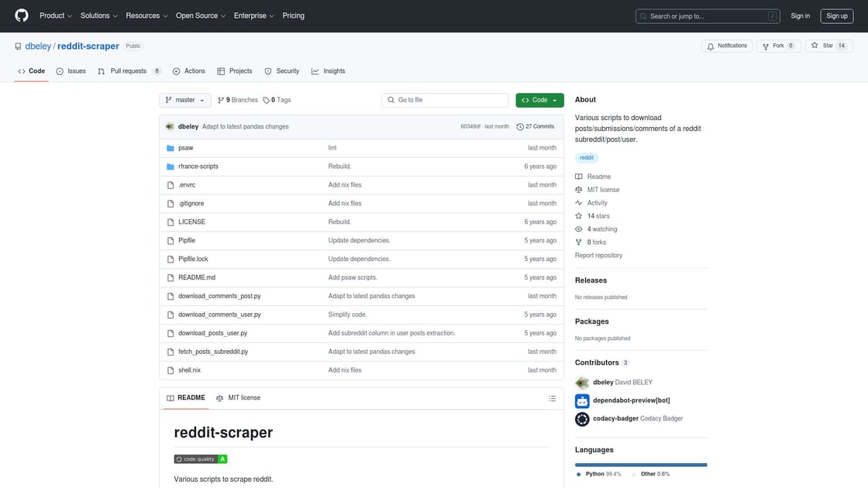The image size is (868, 488).
Task: Click the codacy-badger avatar
Action: [x=582, y=419]
